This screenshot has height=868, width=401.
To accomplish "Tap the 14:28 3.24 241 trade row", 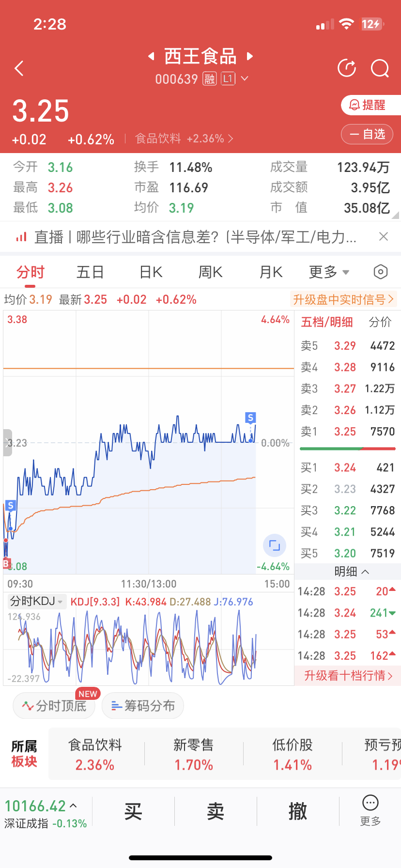I will (348, 613).
